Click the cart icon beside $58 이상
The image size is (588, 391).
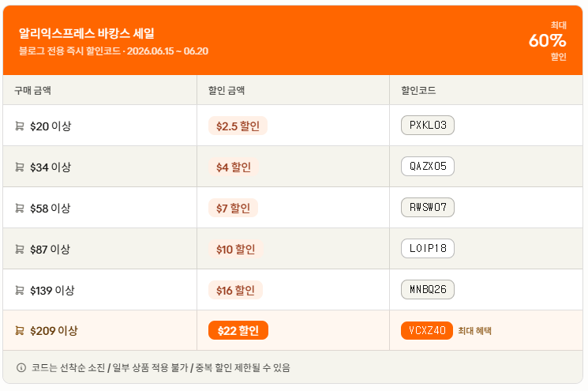click(20, 208)
